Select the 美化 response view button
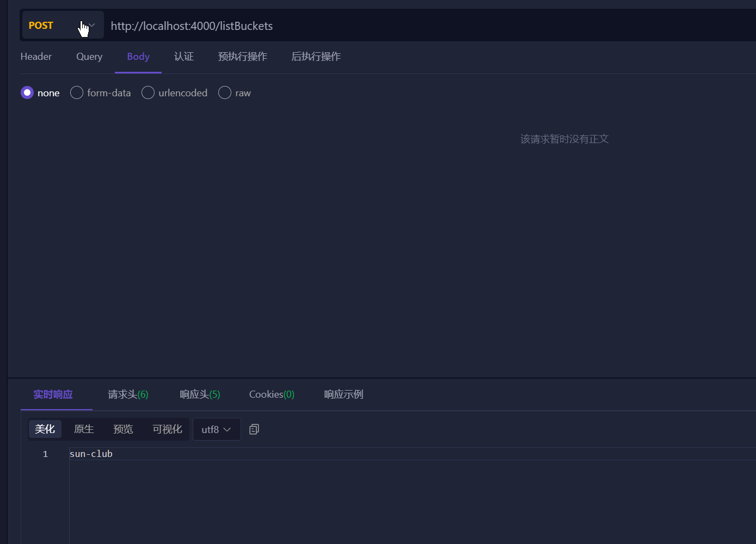 point(45,429)
